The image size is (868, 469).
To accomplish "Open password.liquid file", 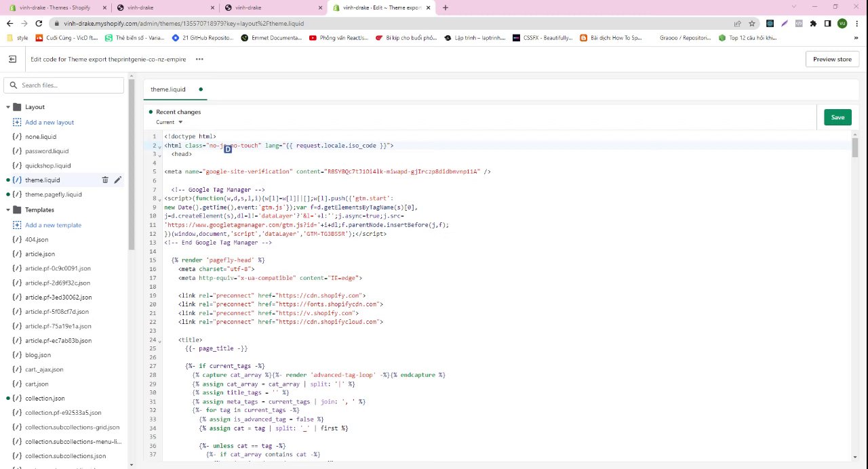I will 47,151.
